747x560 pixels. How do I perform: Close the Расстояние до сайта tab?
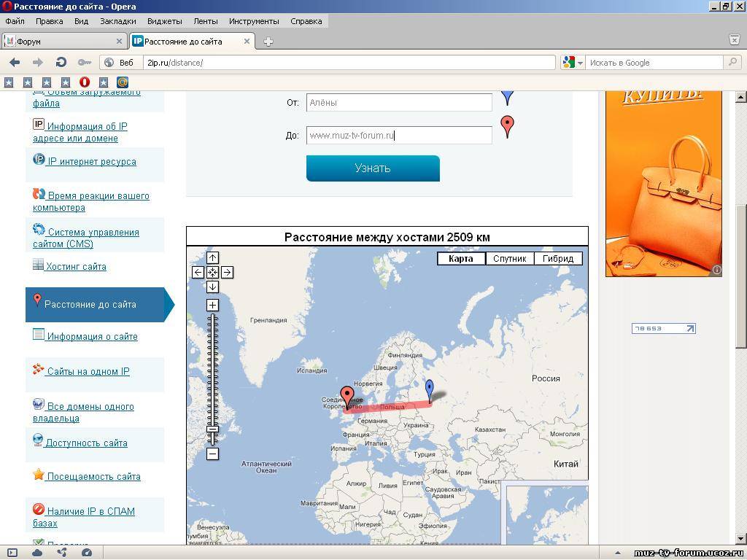247,42
